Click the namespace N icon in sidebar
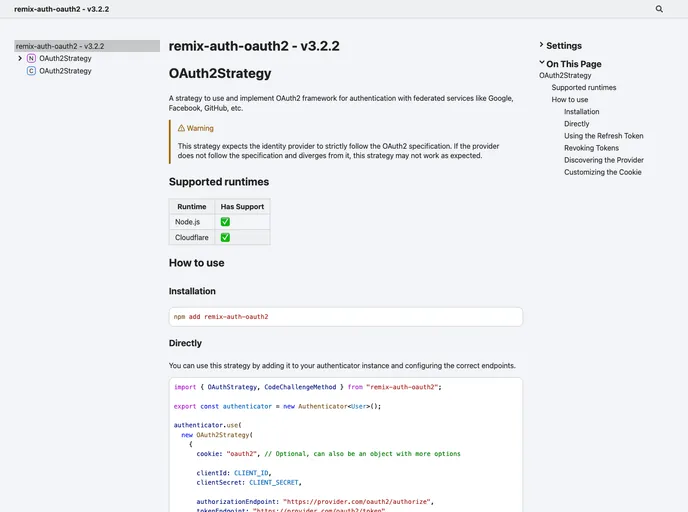The width and height of the screenshot is (688, 512). (x=31, y=59)
